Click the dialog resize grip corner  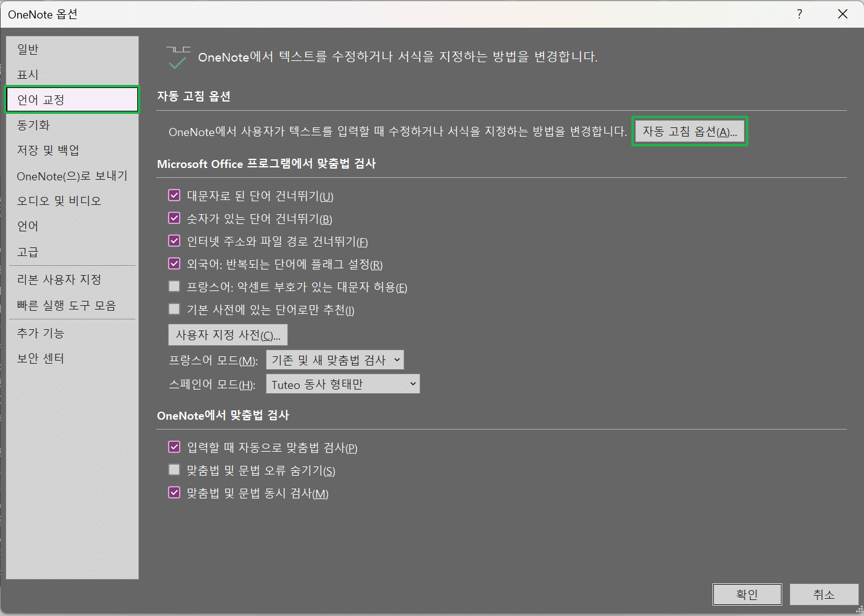point(859,610)
